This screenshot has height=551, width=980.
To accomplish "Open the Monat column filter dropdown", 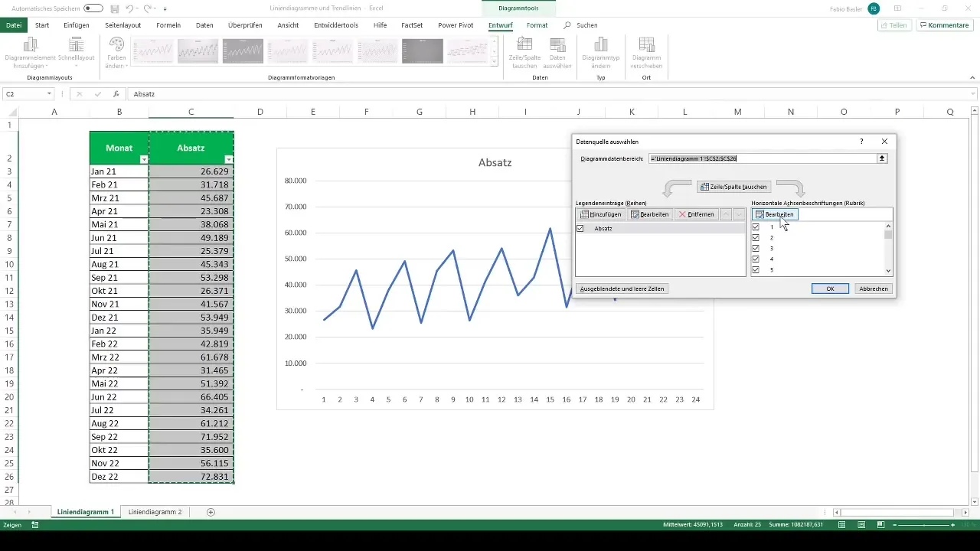I will [143, 159].
